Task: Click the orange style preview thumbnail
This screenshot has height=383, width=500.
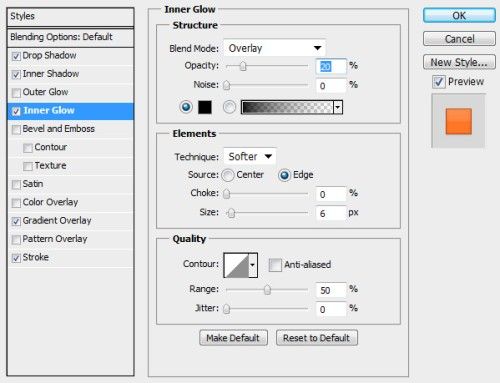Action: [x=458, y=121]
